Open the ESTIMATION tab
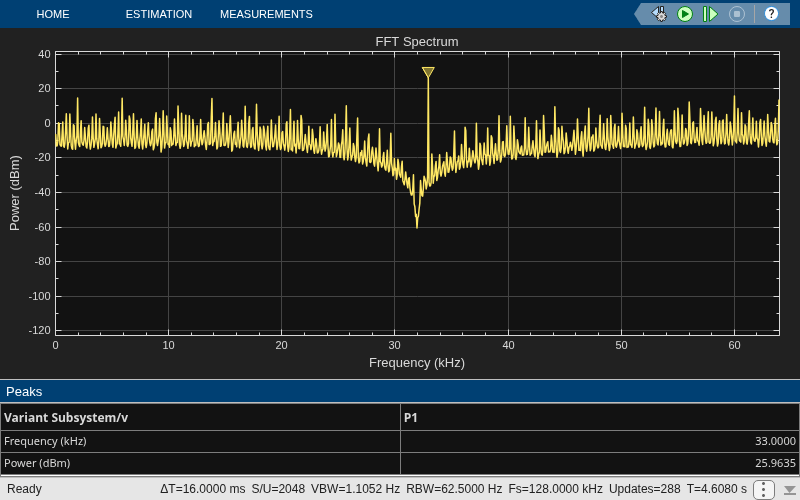The width and height of the screenshot is (800, 500). (x=159, y=14)
